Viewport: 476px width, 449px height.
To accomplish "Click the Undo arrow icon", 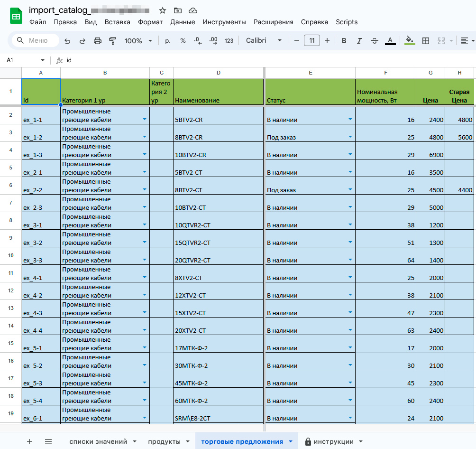I will click(x=67, y=41).
